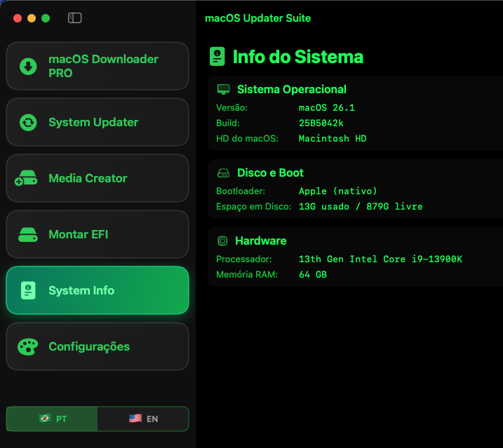Select Montar EFI in the sidebar
The image size is (503, 448).
point(98,234)
